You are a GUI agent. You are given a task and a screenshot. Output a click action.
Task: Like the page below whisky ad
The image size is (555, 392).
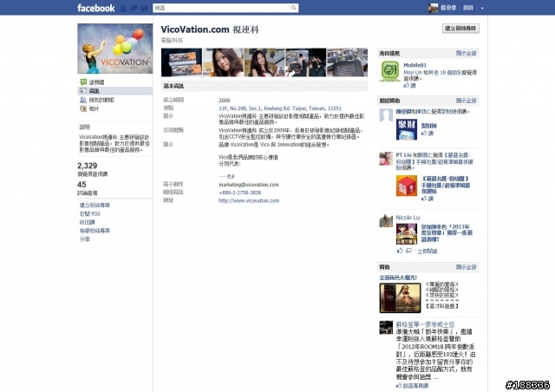(413, 386)
